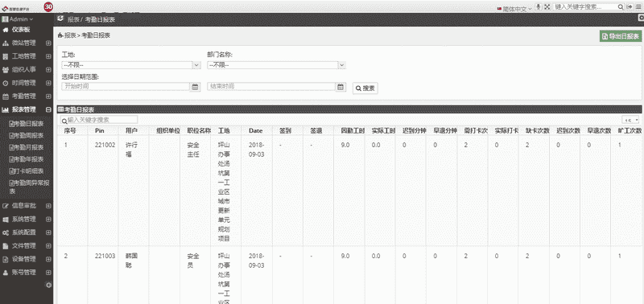This screenshot has height=304, width=644.
Task: Click the 微站管理 sitemap icon
Action: point(6,43)
